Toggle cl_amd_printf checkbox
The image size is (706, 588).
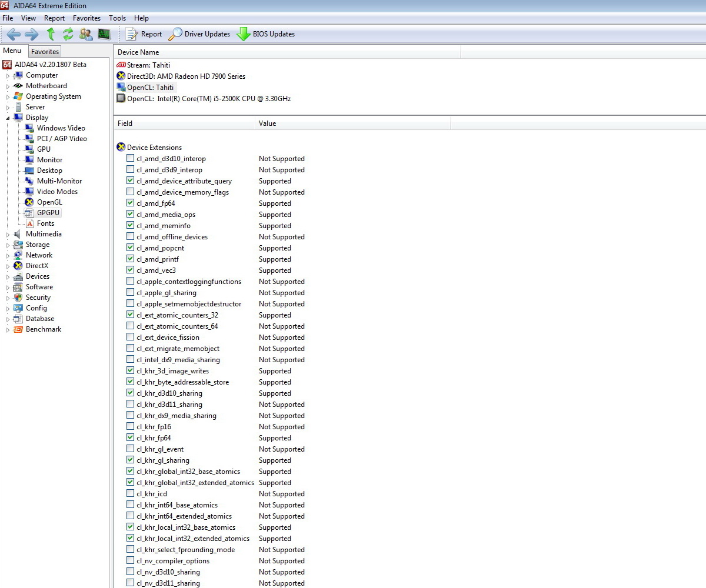[131, 259]
